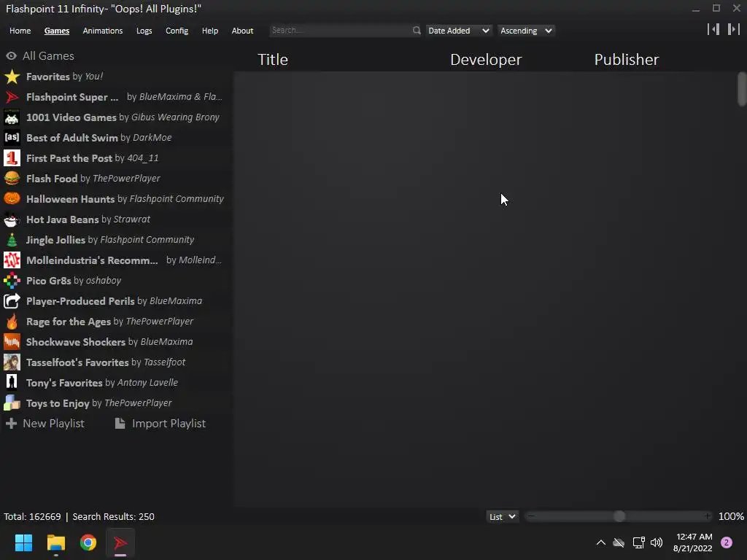Click the Flashpoint Super playlist red arrow icon
Image resolution: width=747 pixels, height=560 pixels.
[x=12, y=97]
